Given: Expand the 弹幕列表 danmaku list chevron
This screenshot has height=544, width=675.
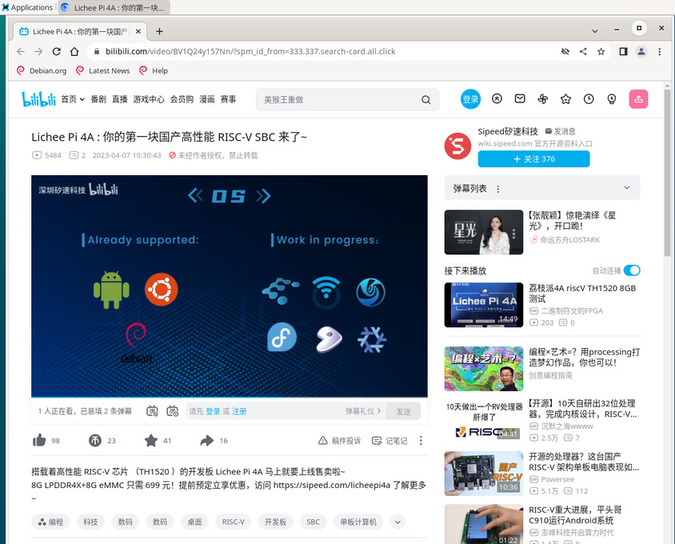Looking at the screenshot, I should click(x=627, y=188).
